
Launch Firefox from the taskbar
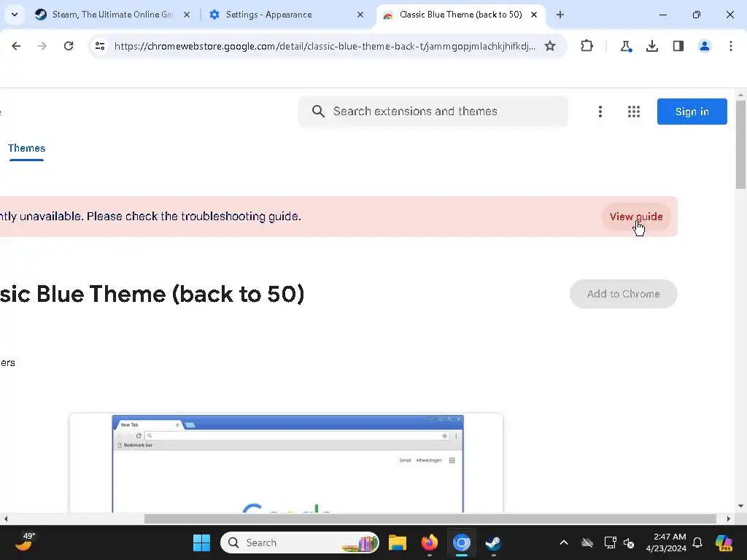(x=429, y=542)
